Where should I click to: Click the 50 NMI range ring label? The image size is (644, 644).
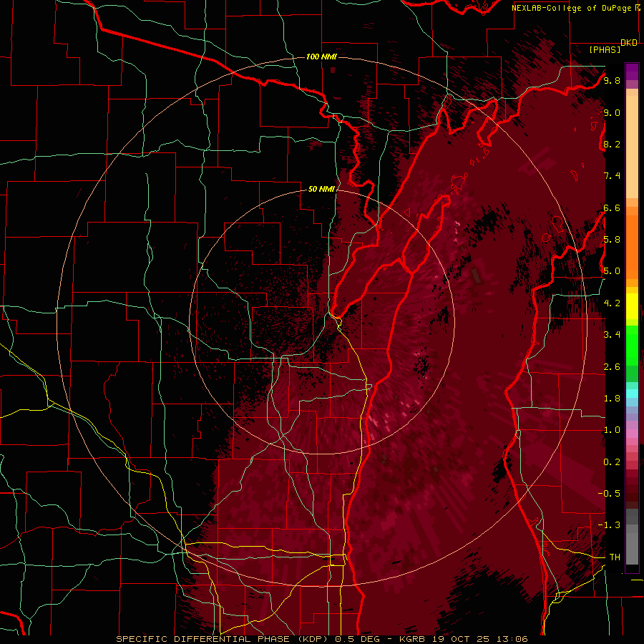click(321, 189)
